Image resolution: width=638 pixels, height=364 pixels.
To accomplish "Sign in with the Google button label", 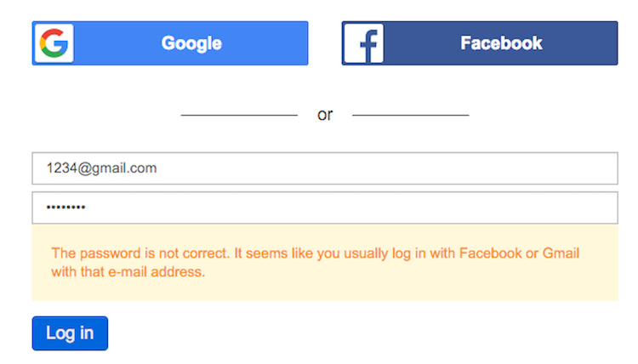I will click(x=191, y=43).
